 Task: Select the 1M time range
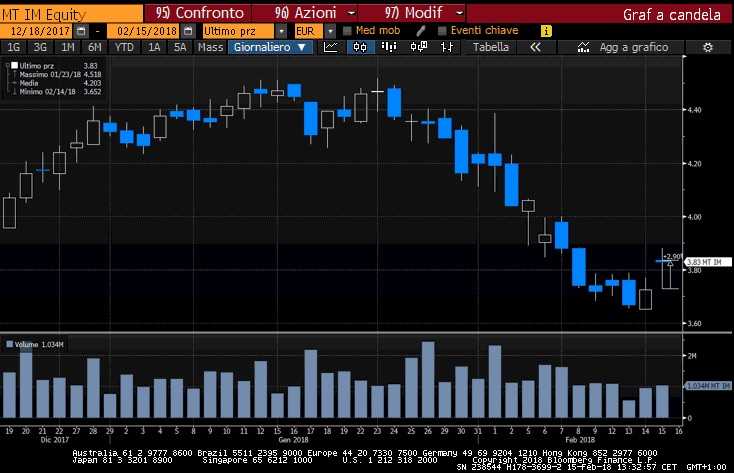pyautogui.click(x=68, y=47)
